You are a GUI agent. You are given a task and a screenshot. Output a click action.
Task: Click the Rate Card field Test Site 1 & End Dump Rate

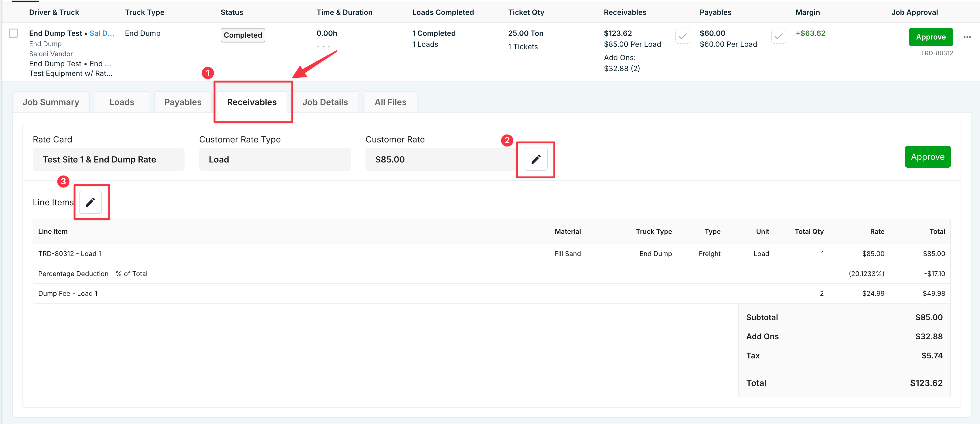[x=108, y=159]
